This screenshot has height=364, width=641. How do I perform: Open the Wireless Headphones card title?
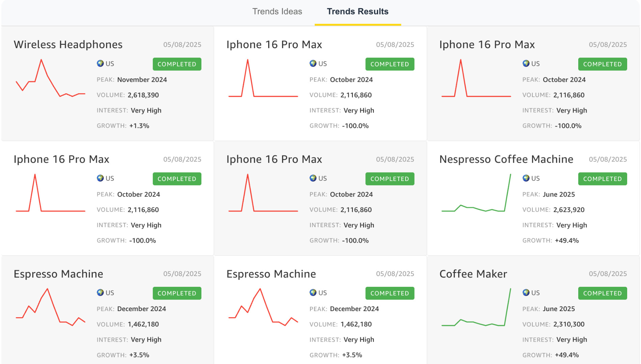(68, 44)
